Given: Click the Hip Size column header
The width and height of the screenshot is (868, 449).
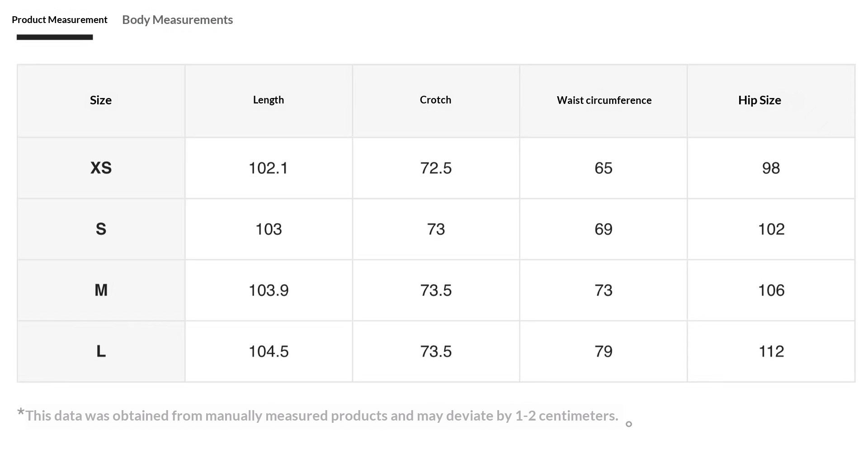Looking at the screenshot, I should coord(759,100).
